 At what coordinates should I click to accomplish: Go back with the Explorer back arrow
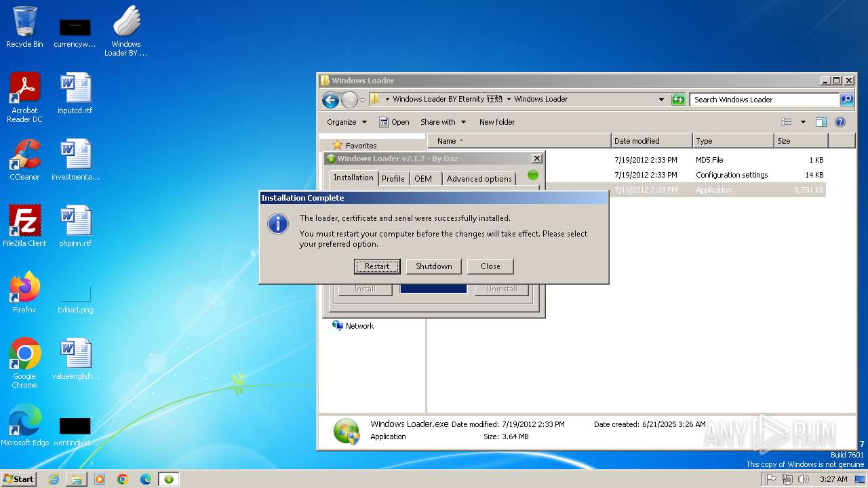point(330,100)
